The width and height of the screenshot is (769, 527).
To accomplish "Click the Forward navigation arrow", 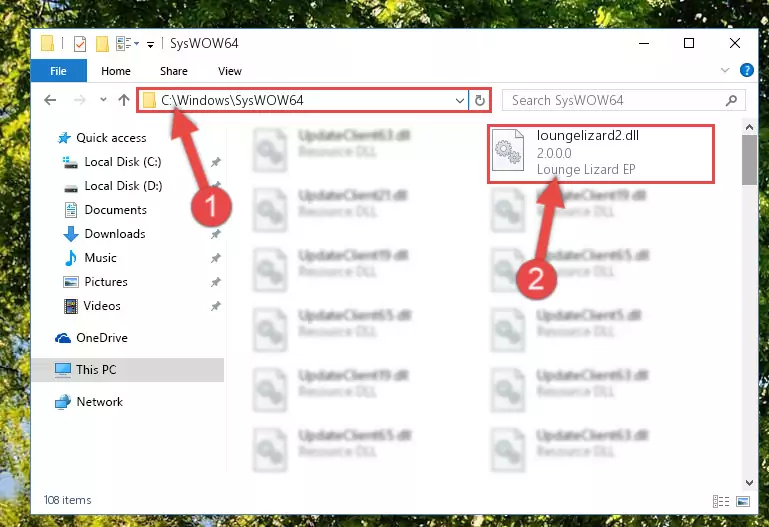I will tap(79, 100).
